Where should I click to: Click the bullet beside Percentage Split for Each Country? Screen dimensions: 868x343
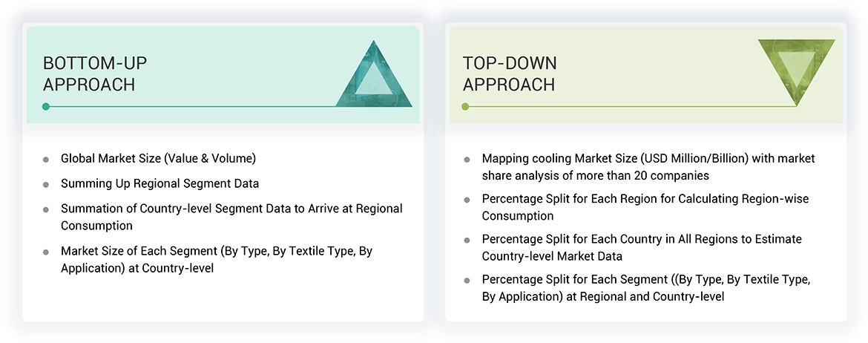pos(467,240)
